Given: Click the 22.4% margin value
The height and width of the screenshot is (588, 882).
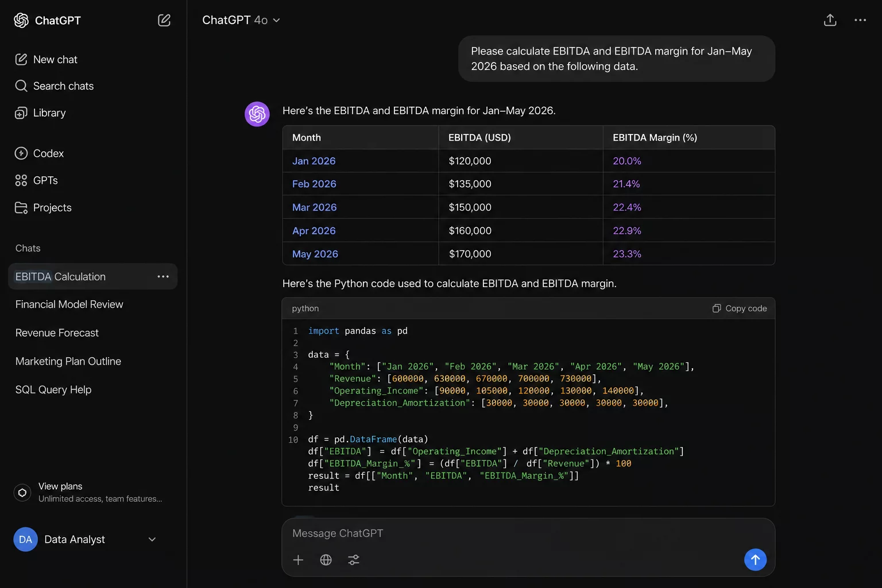Looking at the screenshot, I should 627,207.
